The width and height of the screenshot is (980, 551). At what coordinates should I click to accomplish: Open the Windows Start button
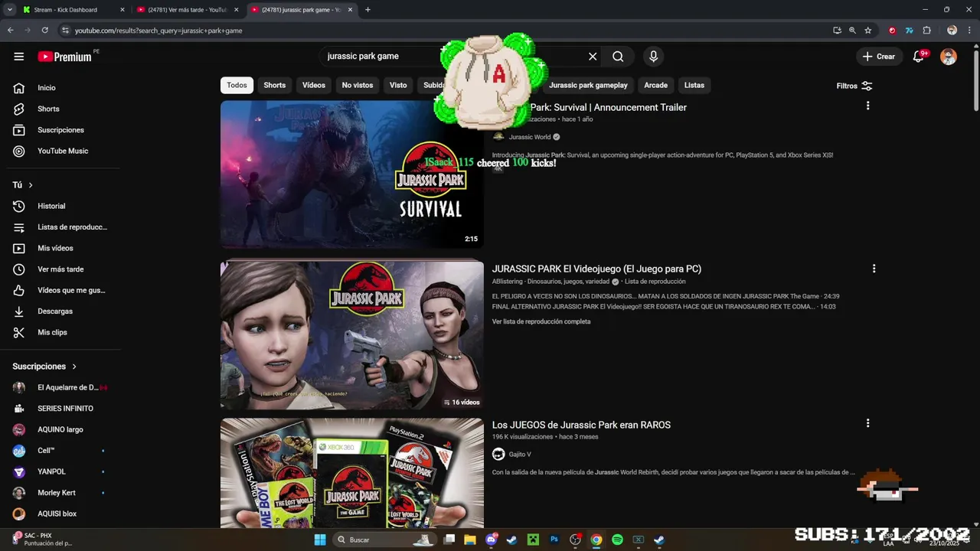coord(320,540)
